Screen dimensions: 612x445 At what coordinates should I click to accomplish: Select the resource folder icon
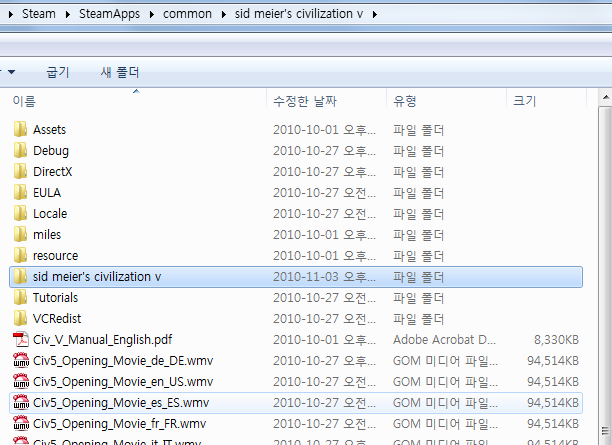pyautogui.click(x=20, y=256)
